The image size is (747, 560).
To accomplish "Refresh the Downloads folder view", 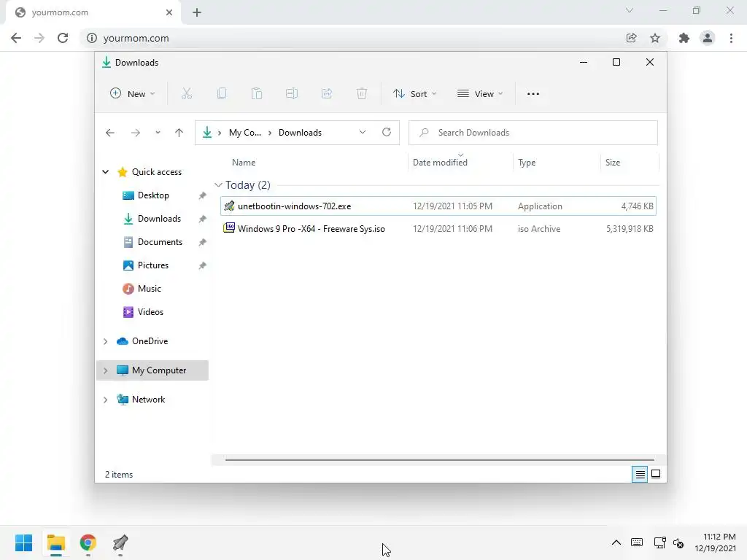I will [x=387, y=133].
